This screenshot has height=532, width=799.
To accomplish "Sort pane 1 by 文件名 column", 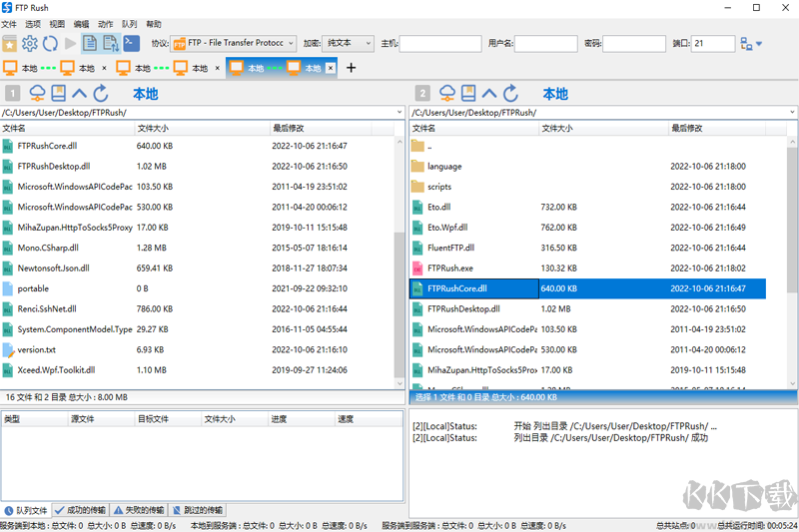I will click(67, 129).
